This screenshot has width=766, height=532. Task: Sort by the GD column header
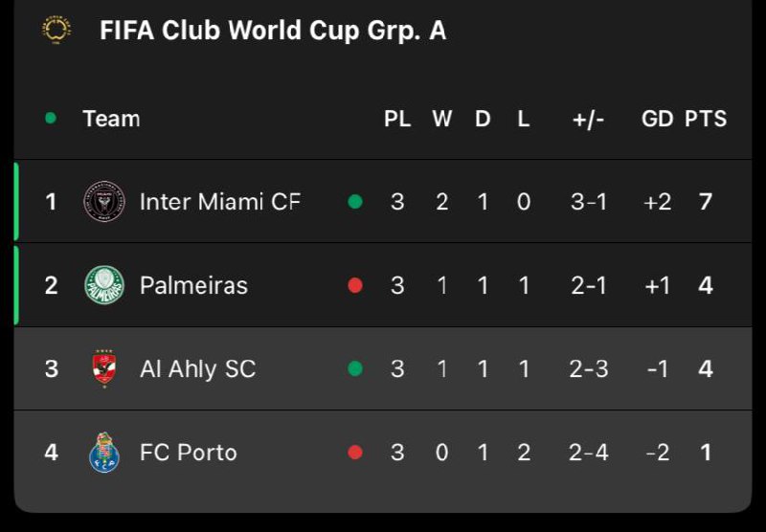click(657, 119)
